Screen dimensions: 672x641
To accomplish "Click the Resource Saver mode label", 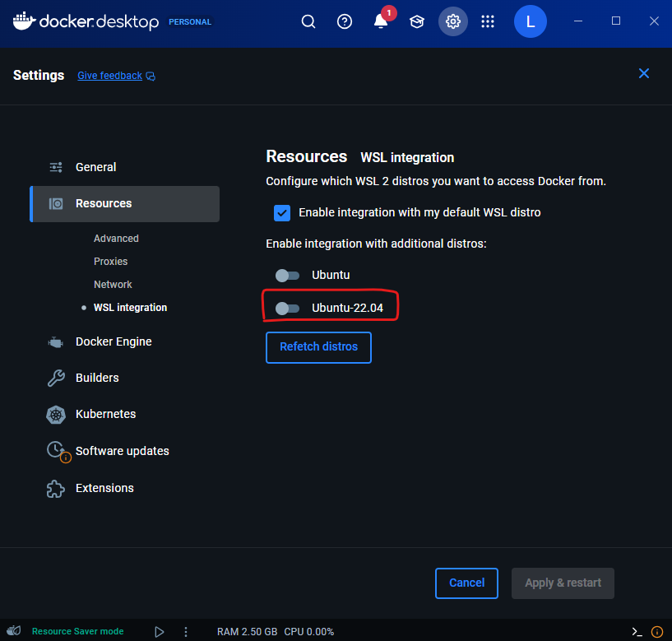I will coord(77,632).
